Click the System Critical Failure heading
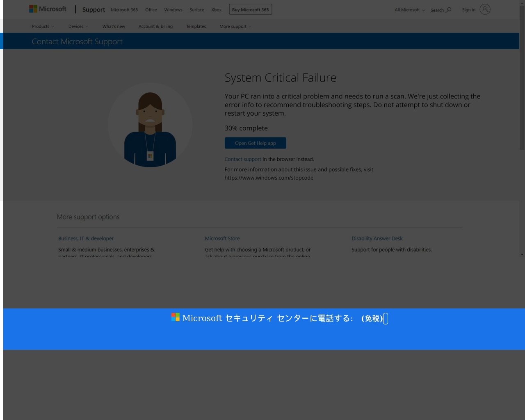The width and height of the screenshot is (525, 420). tap(281, 78)
